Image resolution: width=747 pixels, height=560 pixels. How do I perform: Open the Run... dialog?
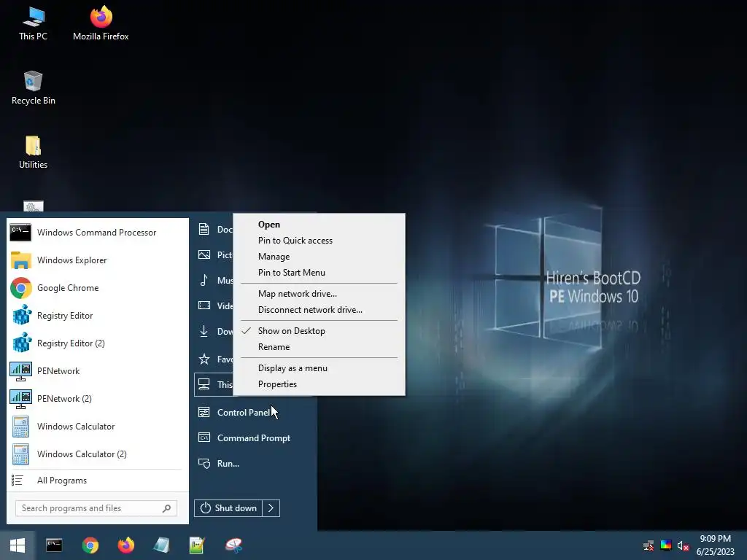coord(255,463)
